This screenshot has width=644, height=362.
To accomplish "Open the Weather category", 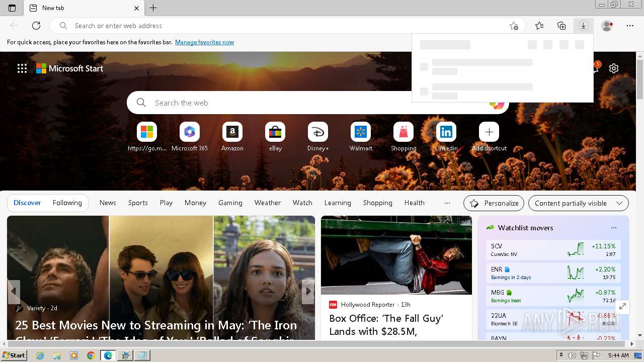I will [268, 203].
